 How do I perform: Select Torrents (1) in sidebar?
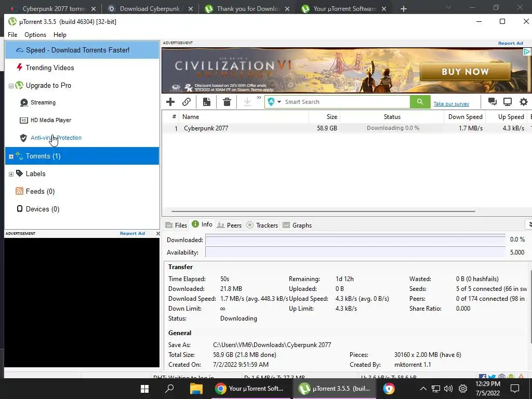pyautogui.click(x=82, y=156)
